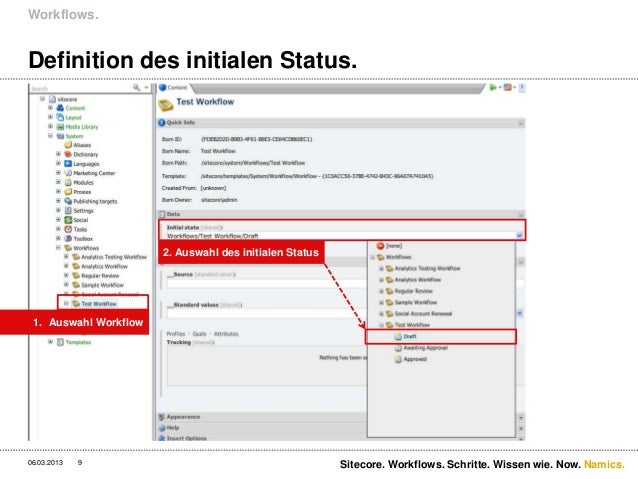Click the Settings item icon

(x=68, y=210)
